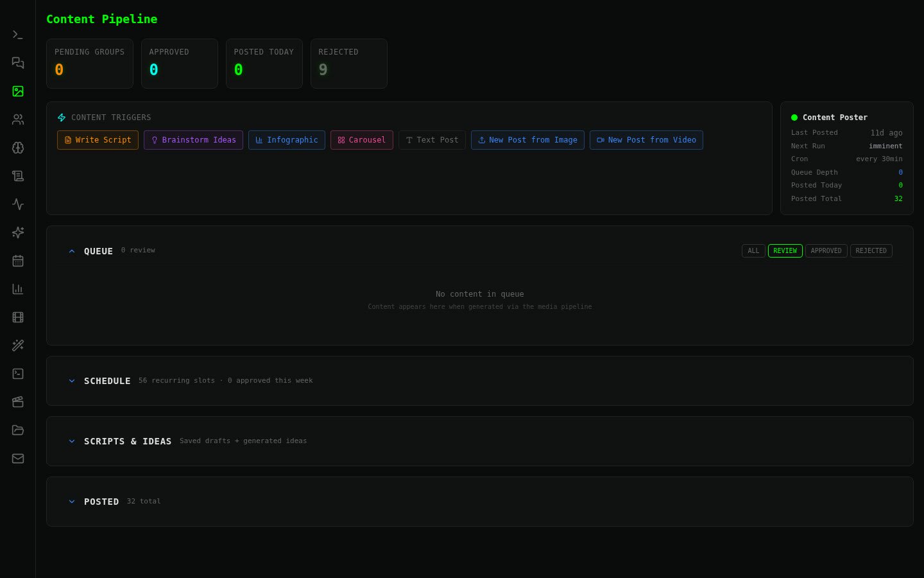Select the green image content pipeline icon
This screenshot has height=578, width=924.
[x=18, y=91]
